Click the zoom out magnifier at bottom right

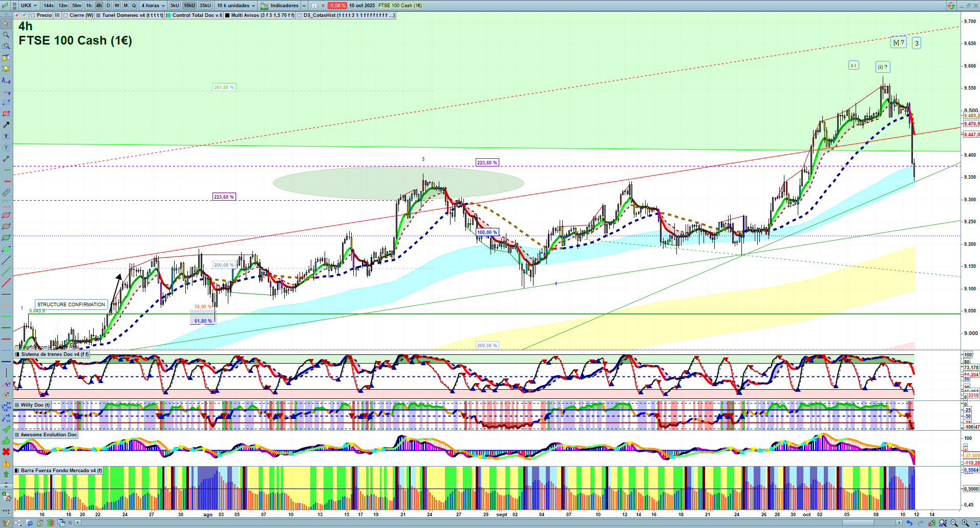point(954,523)
